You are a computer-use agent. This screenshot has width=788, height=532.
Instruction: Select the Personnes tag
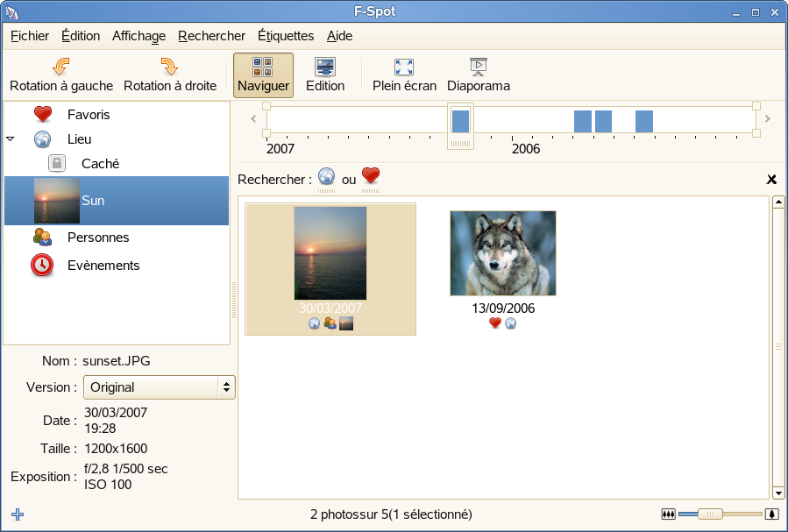98,238
